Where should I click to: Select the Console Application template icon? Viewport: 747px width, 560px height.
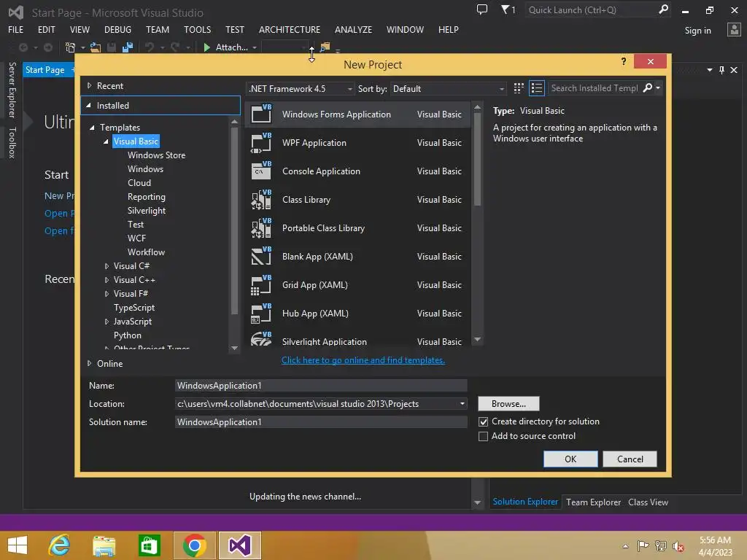point(261,171)
